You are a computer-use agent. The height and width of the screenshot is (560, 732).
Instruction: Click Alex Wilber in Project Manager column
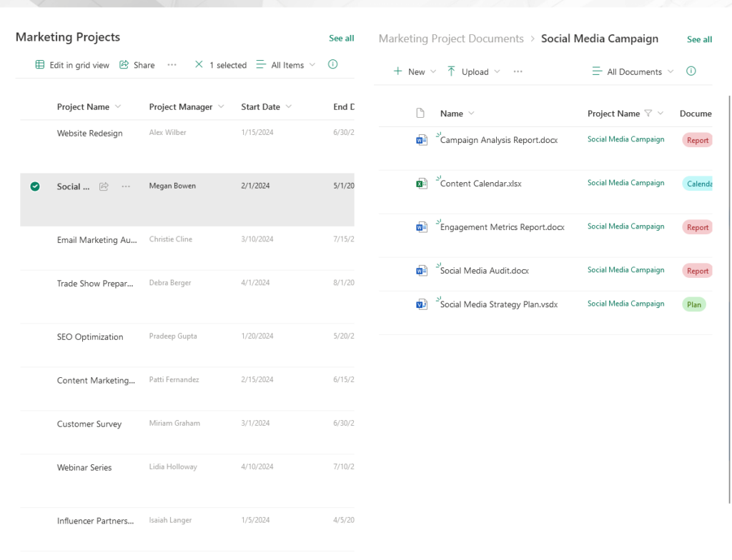point(167,133)
